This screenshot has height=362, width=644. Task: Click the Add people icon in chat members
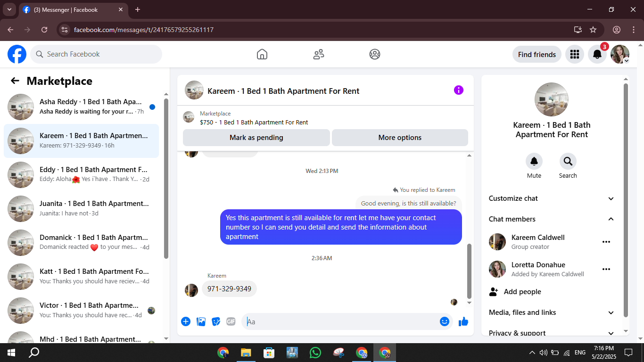click(x=494, y=292)
